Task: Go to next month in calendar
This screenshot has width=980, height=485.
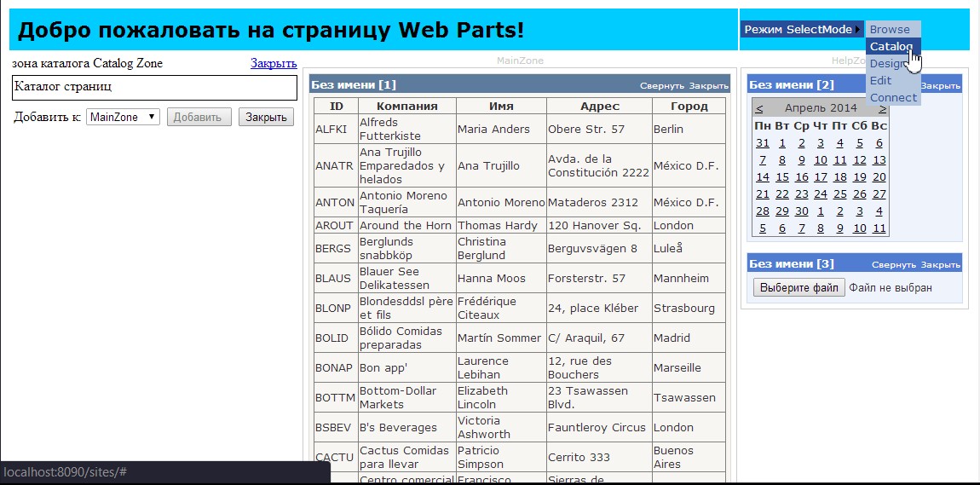Action: coord(883,108)
